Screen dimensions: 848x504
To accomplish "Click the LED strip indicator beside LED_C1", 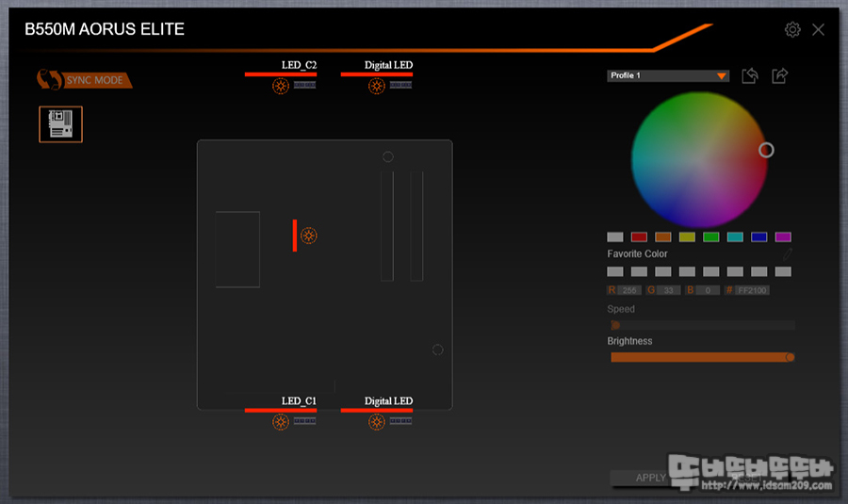I will (x=304, y=421).
